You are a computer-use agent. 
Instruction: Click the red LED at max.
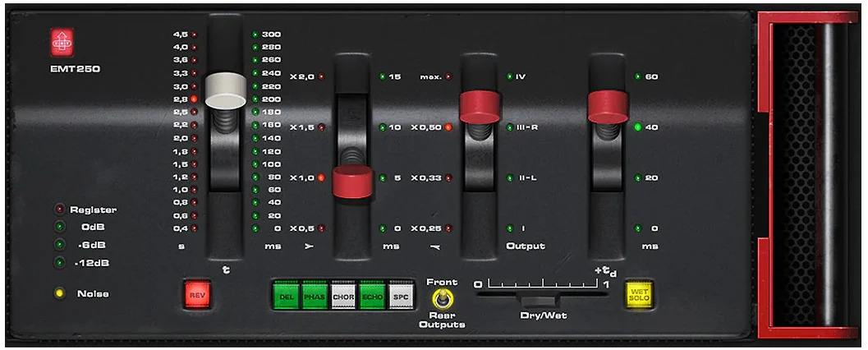coord(448,76)
